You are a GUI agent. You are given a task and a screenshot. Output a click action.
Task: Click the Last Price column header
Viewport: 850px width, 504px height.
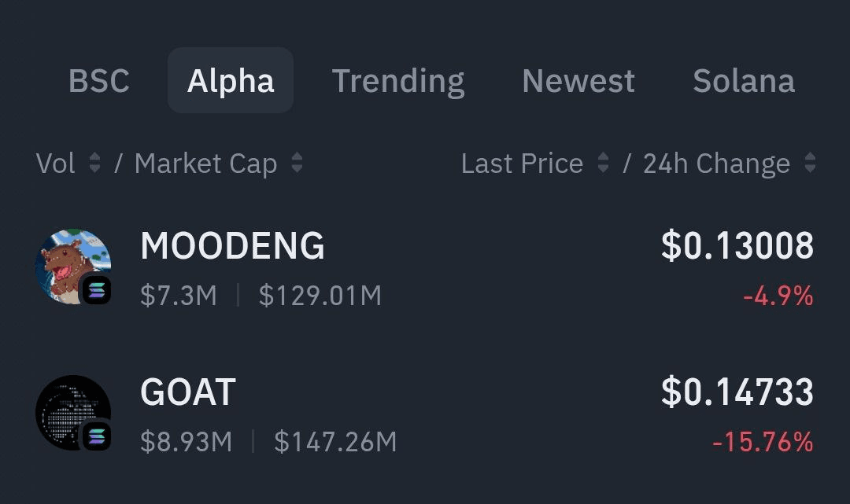point(522,163)
